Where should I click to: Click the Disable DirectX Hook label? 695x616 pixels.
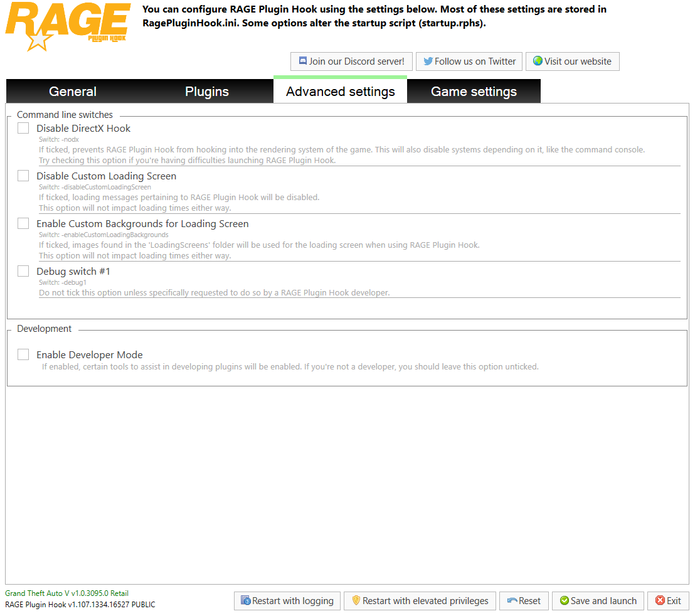click(x=83, y=128)
